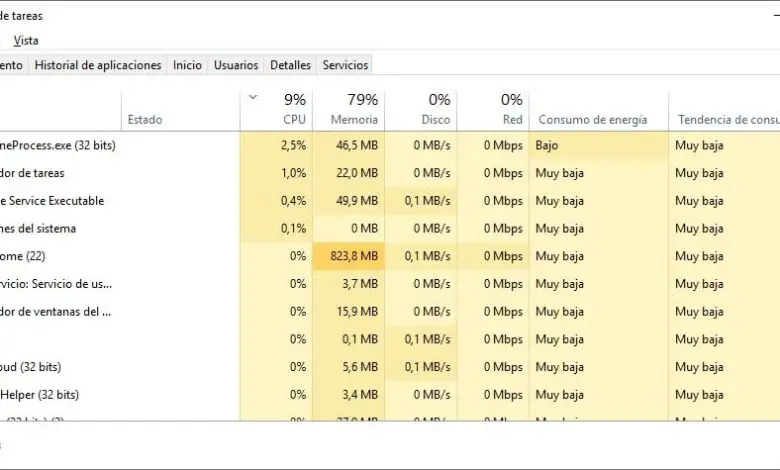Screen dimensions: 780x470
Task: Sort processes by CPU column header
Action: pyautogui.click(x=289, y=119)
